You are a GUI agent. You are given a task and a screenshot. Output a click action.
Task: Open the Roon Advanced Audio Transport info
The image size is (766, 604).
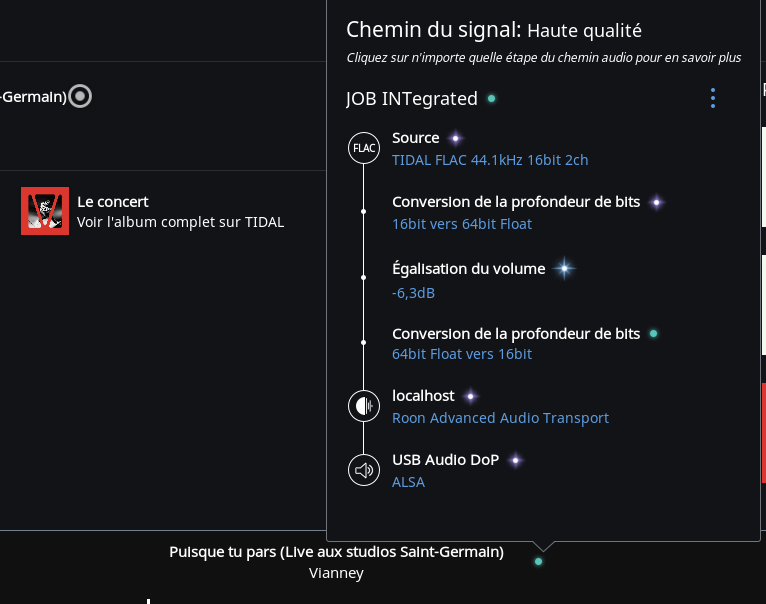pyautogui.click(x=500, y=418)
